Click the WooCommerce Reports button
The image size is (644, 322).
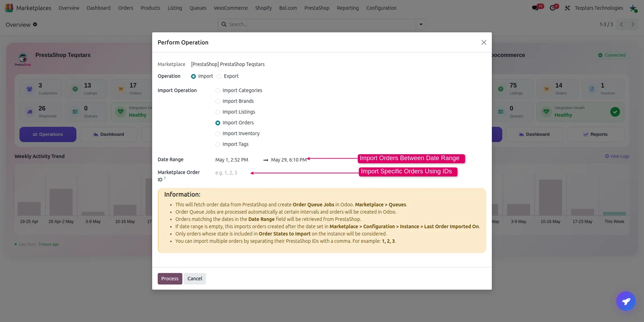coord(595,134)
